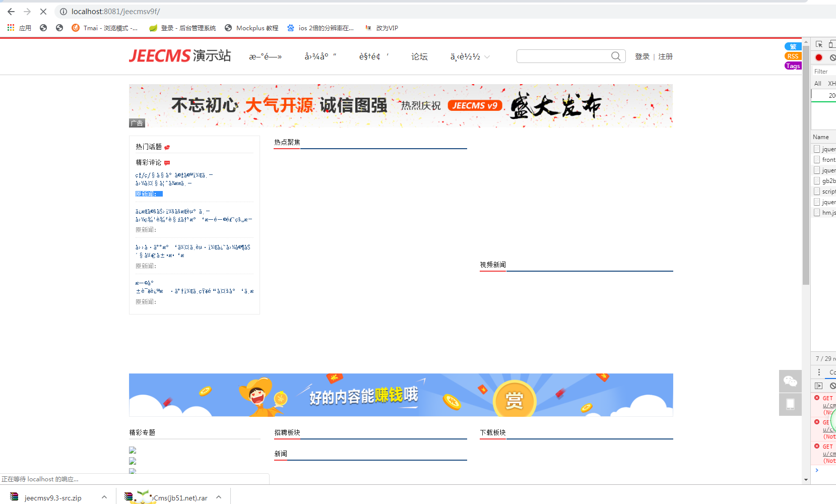The height and width of the screenshot is (504, 836).
Task: Click the highlighted 原新闻 link in first comment
Action: (x=149, y=194)
